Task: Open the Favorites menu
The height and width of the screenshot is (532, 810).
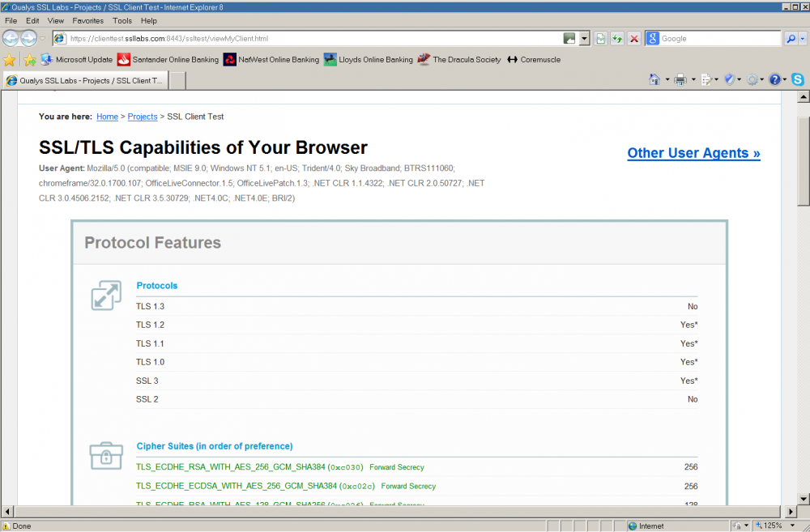Action: coord(87,20)
